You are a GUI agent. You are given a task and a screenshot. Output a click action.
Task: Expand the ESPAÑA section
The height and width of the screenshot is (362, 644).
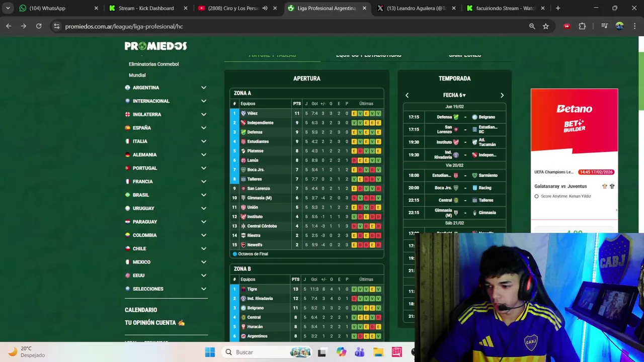coord(166,128)
